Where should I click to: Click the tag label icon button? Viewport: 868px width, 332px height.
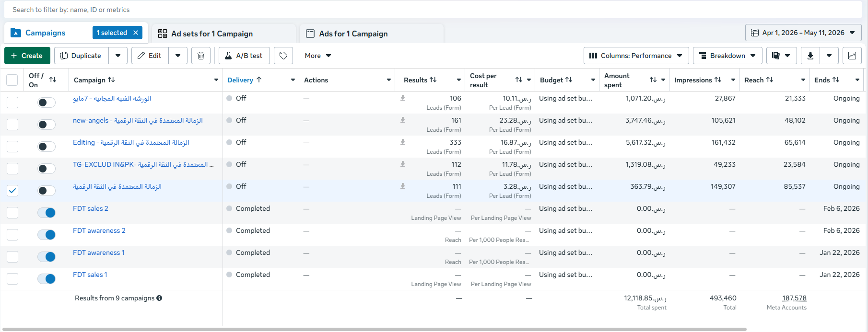[x=283, y=56]
